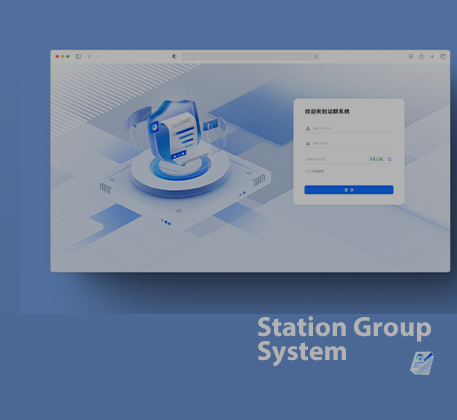Go forward with the right arrow

coord(98,56)
